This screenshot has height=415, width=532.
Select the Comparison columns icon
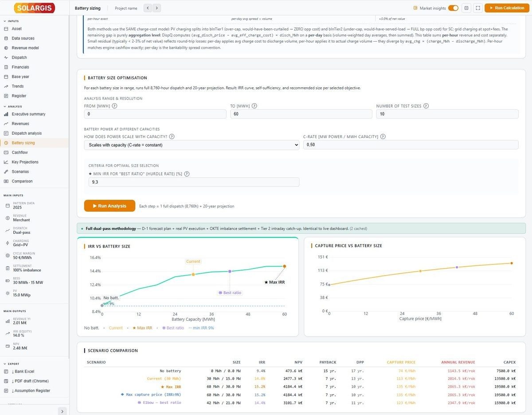[x=6, y=181]
